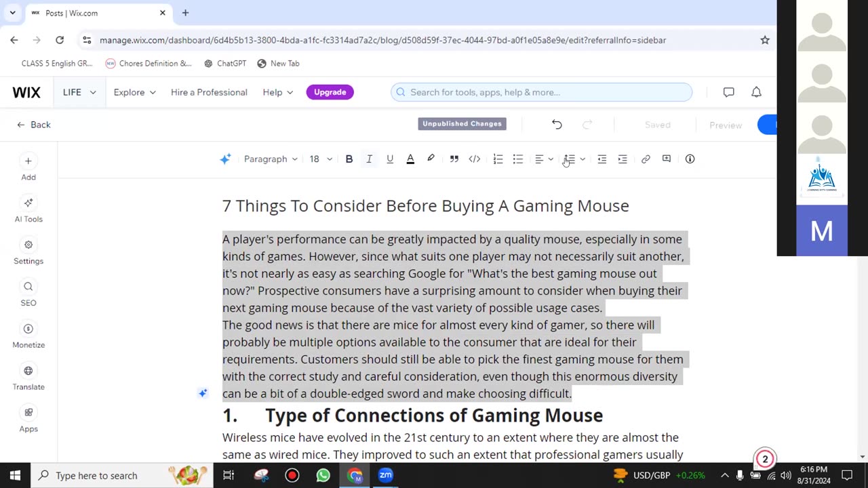Bookmark this page with the star
This screenshot has width=868, height=488.
[x=765, y=40]
